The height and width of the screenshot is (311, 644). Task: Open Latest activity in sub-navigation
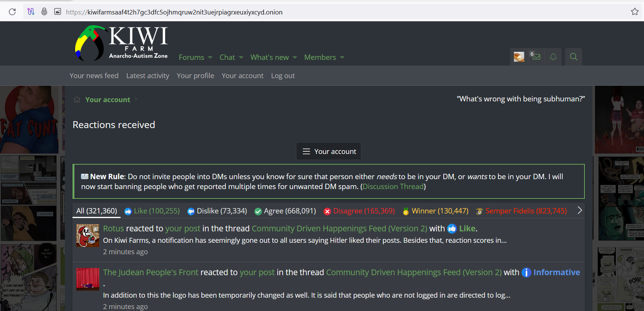coord(148,75)
